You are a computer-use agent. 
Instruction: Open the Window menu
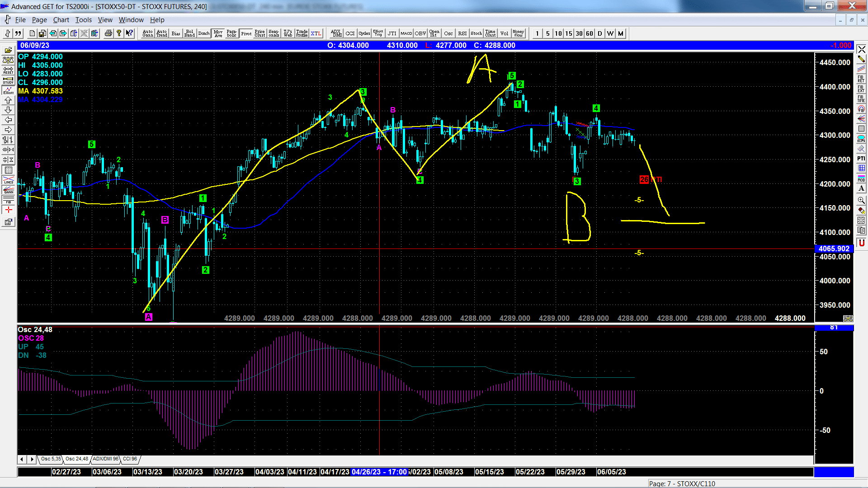[x=131, y=20]
